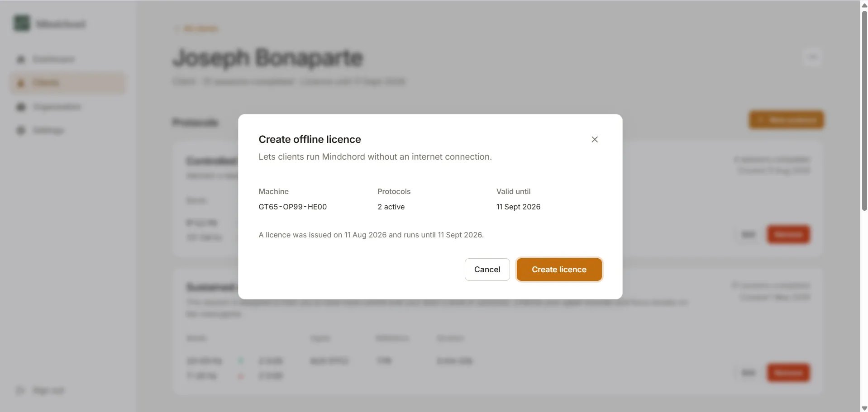
Task: Open the Dashboard home icon
Action: (21, 59)
